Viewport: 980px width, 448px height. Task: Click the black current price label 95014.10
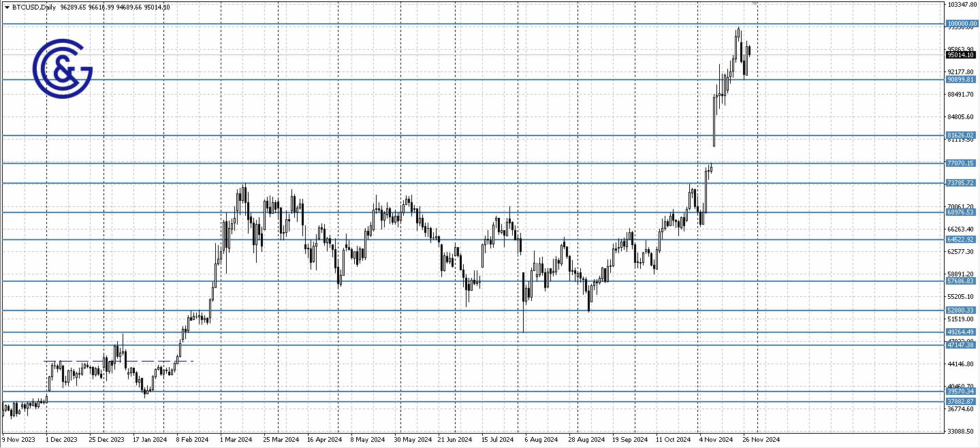tap(960, 55)
